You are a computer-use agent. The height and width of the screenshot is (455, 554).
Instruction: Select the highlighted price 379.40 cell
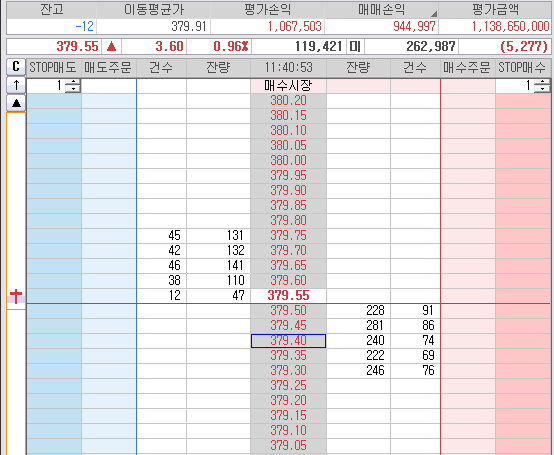click(x=288, y=341)
